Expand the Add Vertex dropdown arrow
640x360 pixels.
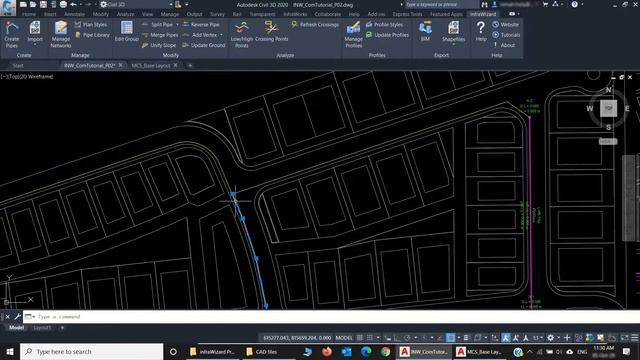221,35
